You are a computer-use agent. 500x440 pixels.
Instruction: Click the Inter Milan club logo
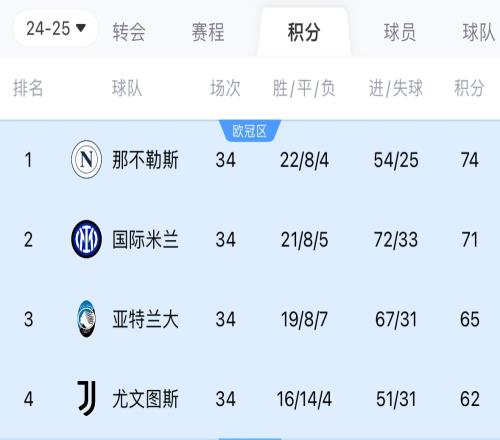[x=86, y=239]
